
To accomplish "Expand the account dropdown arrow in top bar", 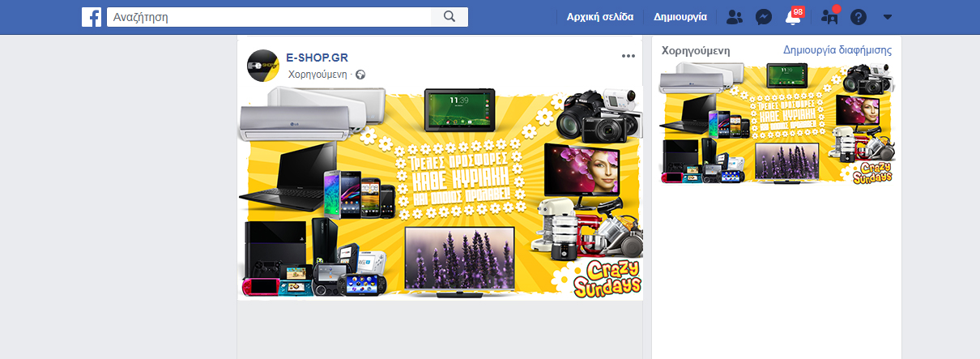I will click(888, 17).
